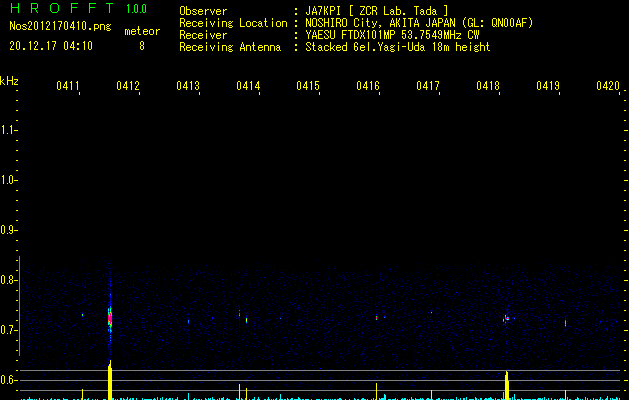Click the meteor count value 8
This screenshot has width=629, height=400.
click(x=141, y=46)
